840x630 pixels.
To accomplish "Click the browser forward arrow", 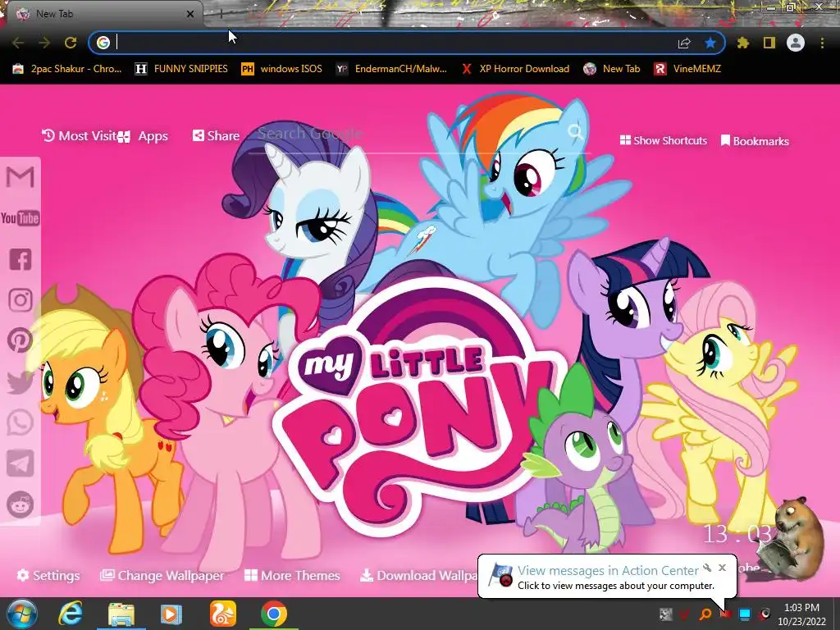I will pyautogui.click(x=44, y=43).
